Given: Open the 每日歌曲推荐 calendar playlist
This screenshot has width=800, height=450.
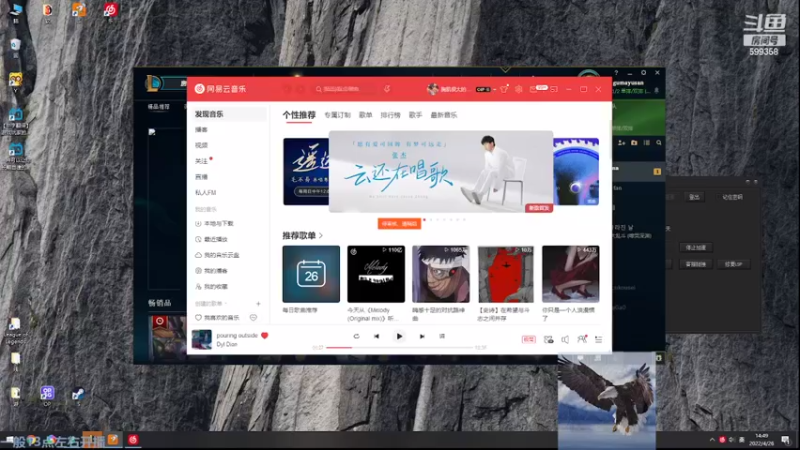Looking at the screenshot, I should [x=311, y=274].
